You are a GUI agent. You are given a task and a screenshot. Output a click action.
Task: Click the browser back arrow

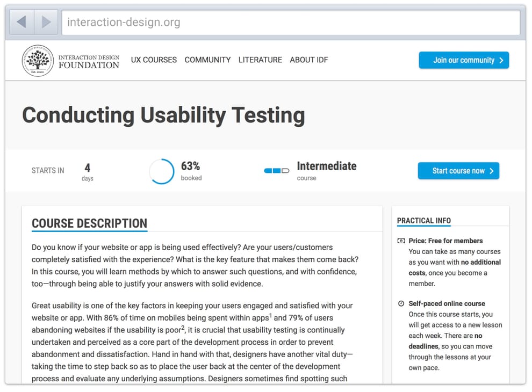[21, 22]
